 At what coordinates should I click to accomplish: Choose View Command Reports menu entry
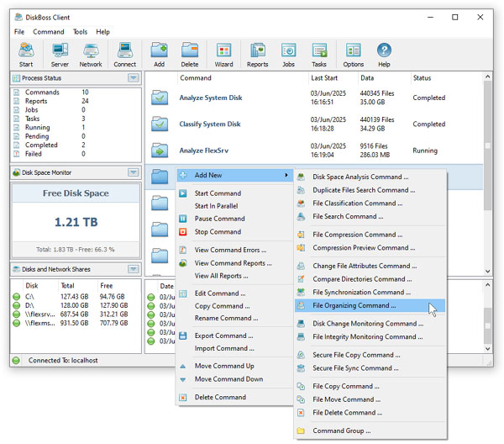click(234, 263)
